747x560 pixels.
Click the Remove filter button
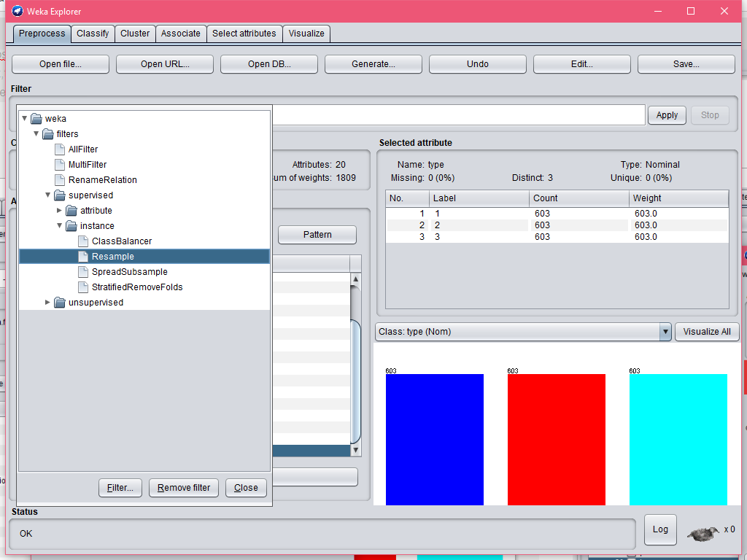pyautogui.click(x=184, y=488)
